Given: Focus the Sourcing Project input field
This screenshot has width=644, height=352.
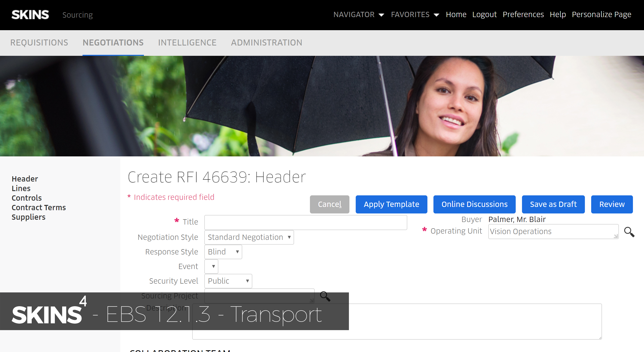Looking at the screenshot, I should coord(259,296).
